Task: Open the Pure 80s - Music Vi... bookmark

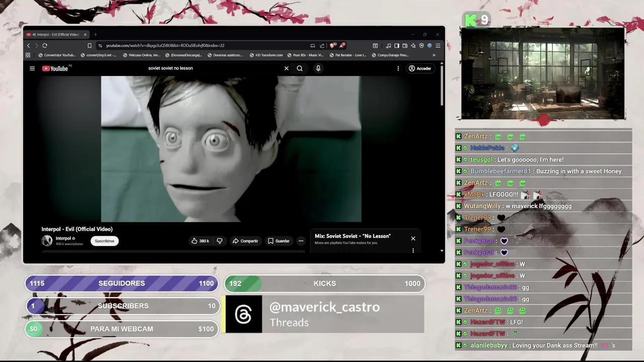Action: pos(305,55)
